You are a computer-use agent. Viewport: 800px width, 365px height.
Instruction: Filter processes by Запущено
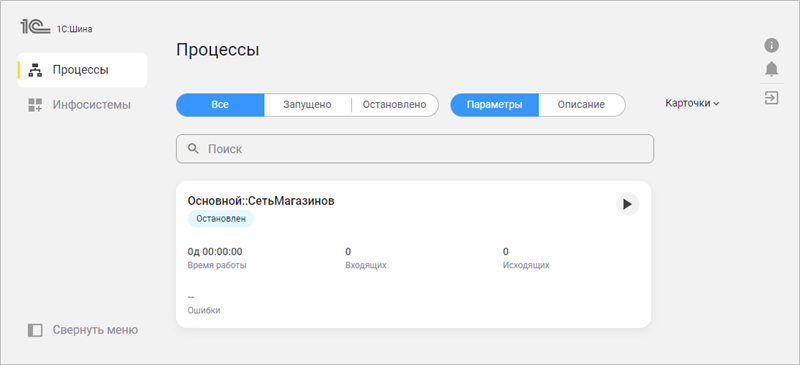point(308,105)
